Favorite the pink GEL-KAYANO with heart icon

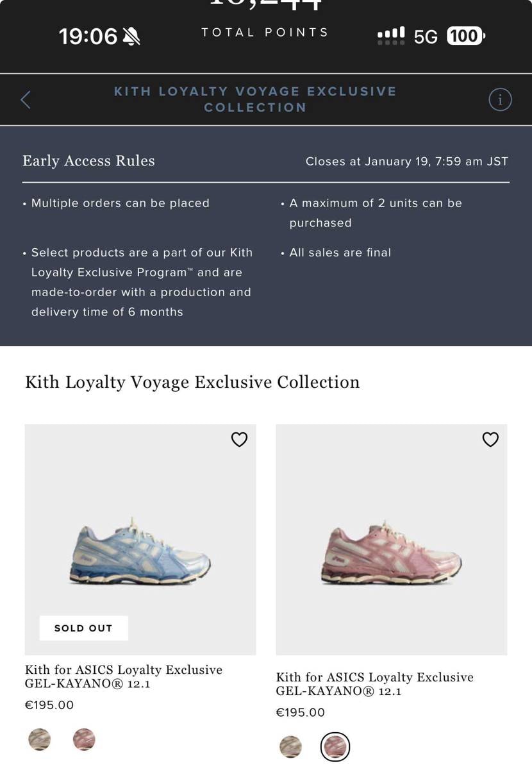[x=490, y=439]
